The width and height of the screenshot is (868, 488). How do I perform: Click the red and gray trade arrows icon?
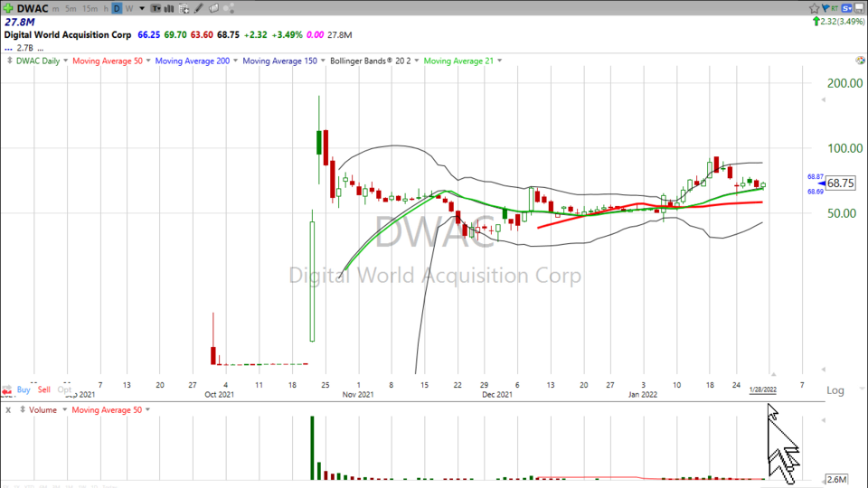pos(6,390)
